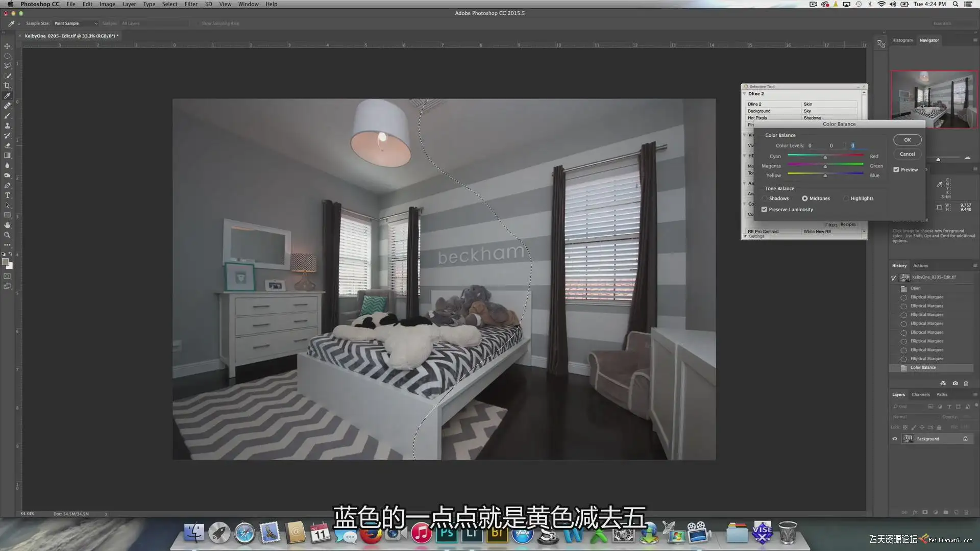
Task: Open the Filter menu
Action: pyautogui.click(x=191, y=4)
